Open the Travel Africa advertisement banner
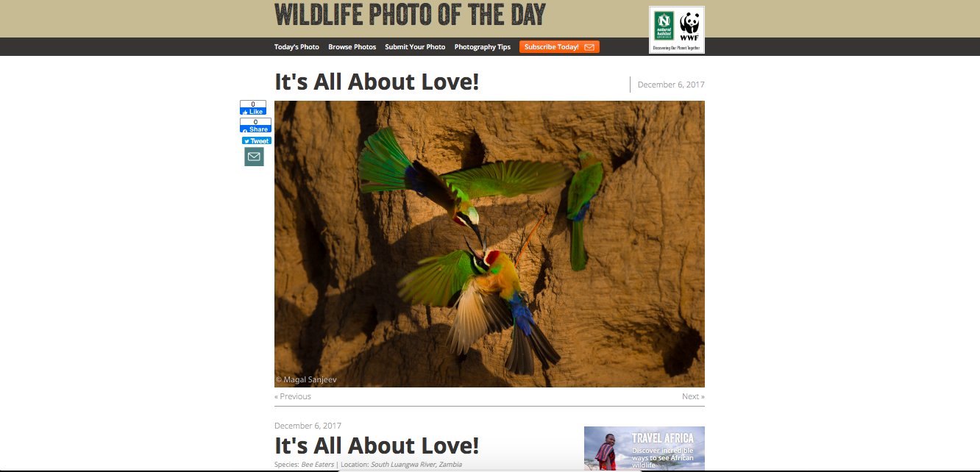This screenshot has width=980, height=472. tap(645, 448)
